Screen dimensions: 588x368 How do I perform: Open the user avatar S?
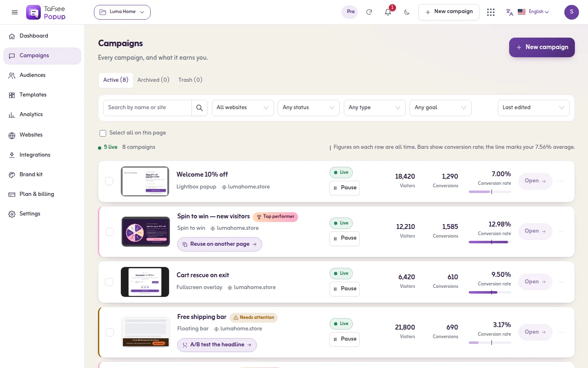coord(572,12)
